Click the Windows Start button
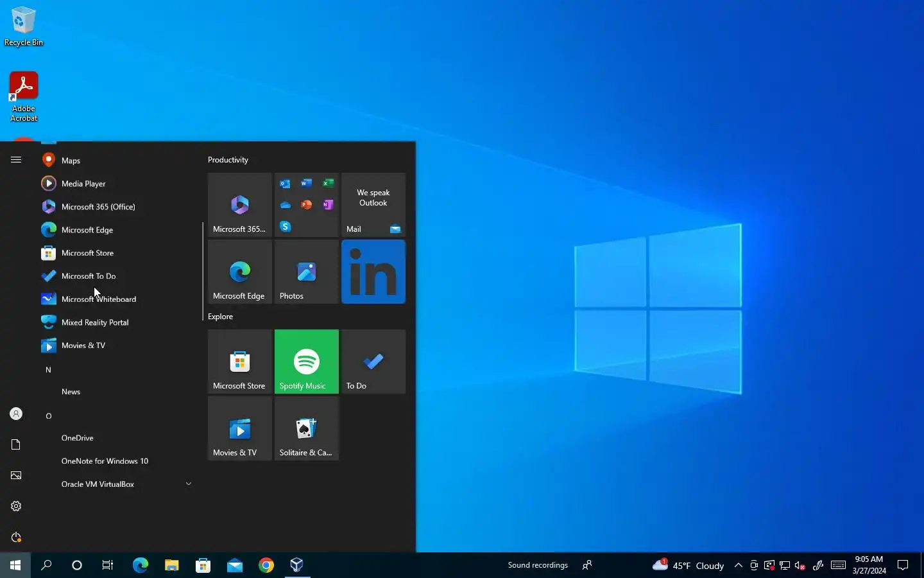The height and width of the screenshot is (578, 924). pos(15,565)
